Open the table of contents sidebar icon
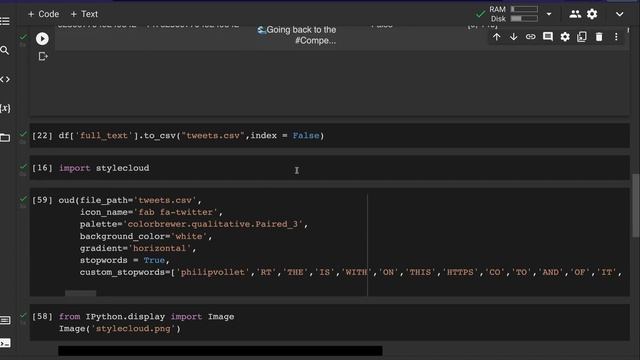This screenshot has height=360, width=640. point(5,21)
